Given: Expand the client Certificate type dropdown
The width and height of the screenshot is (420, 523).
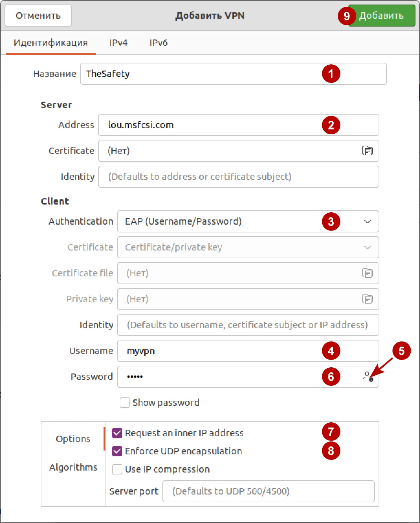Looking at the screenshot, I should tap(248, 247).
